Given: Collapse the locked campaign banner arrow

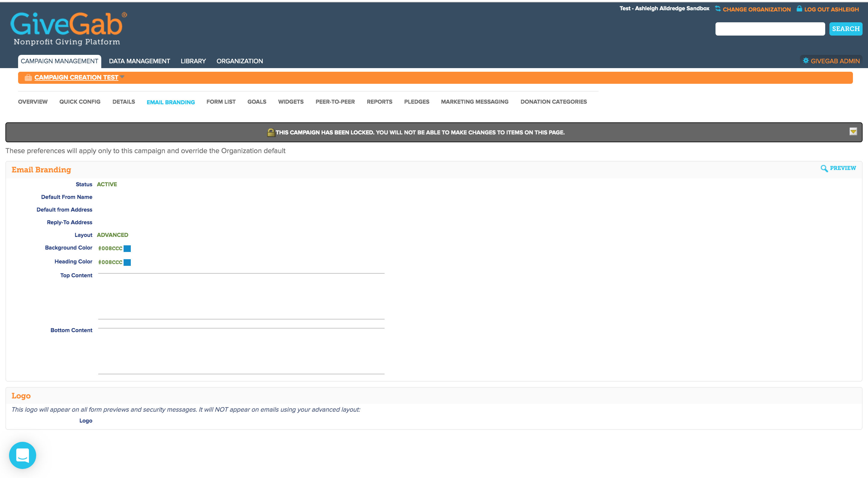Looking at the screenshot, I should click(x=853, y=132).
